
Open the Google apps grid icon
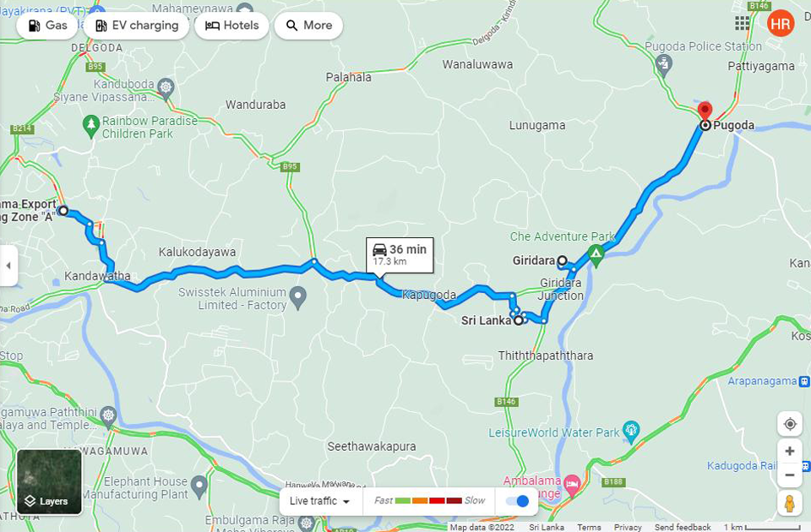point(743,24)
